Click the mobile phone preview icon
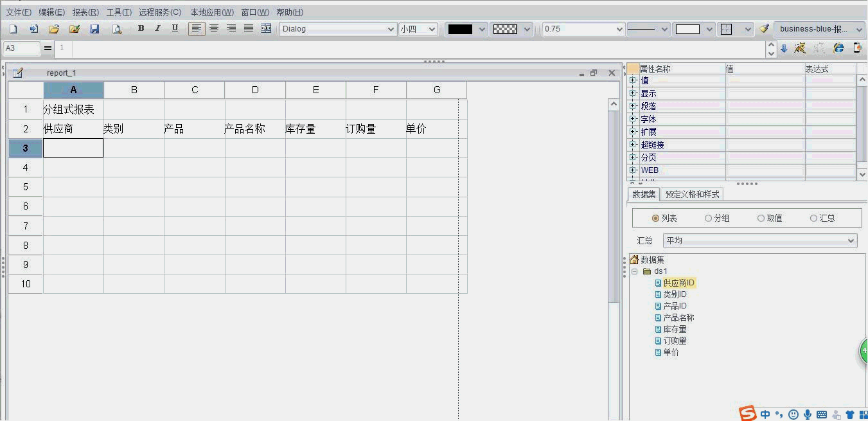This screenshot has width=868, height=421. 857,48
